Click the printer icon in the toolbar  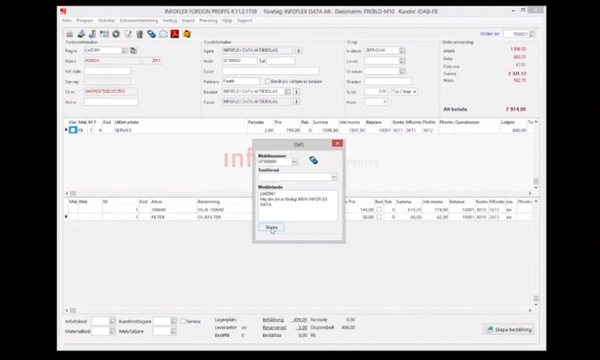[x=69, y=34]
